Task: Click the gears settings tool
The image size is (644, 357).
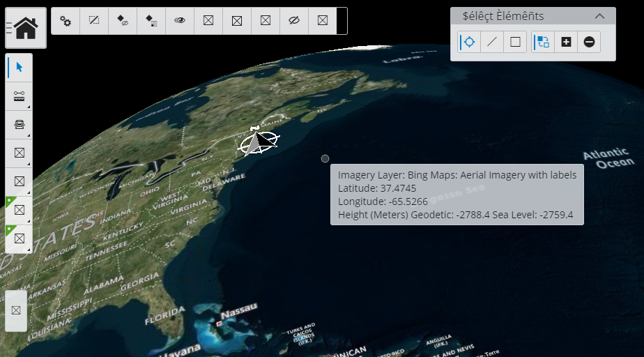Action: pos(66,20)
